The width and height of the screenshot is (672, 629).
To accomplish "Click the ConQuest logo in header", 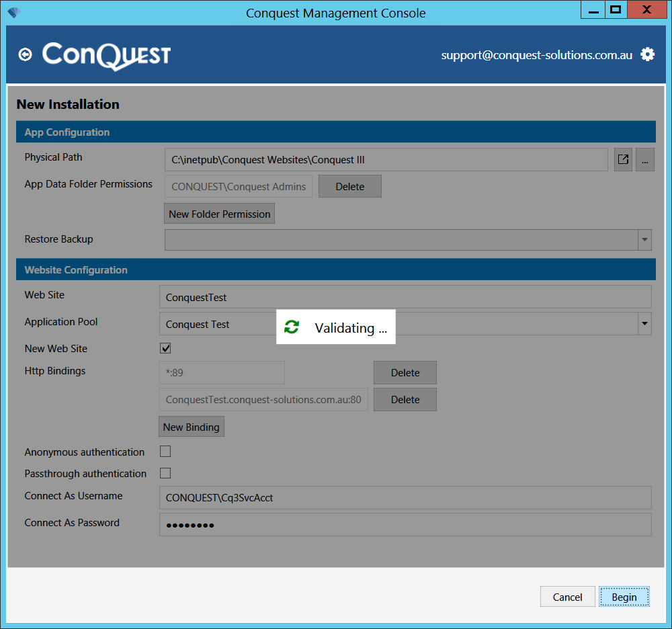I will coord(106,56).
